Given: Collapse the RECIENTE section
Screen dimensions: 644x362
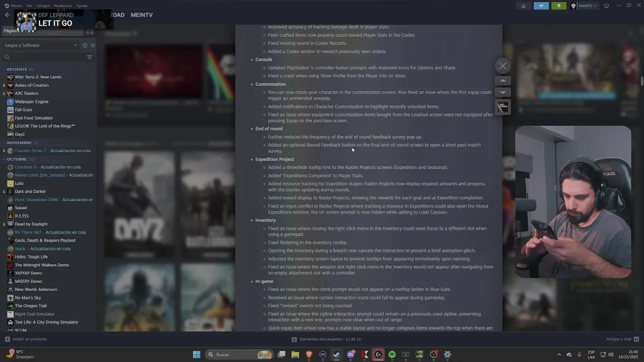Looking at the screenshot, I should click(17, 69).
